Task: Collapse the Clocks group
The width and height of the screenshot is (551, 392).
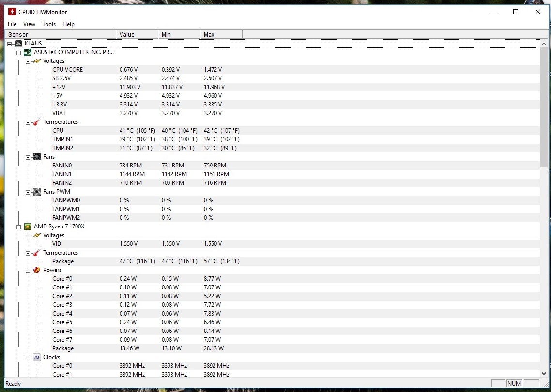Action: point(28,357)
